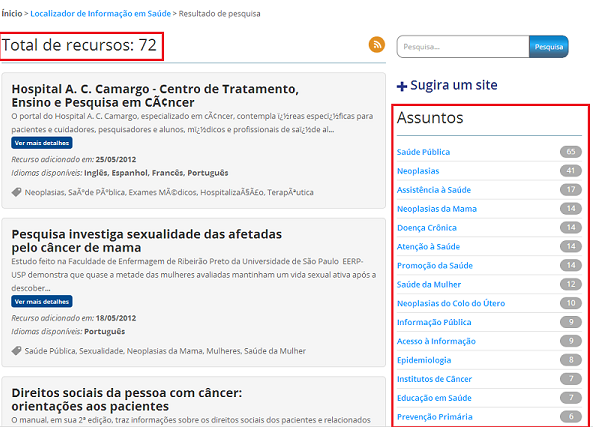
Task: Open the Localizador de Informação em Saúde breadcrumb
Action: tap(101, 14)
